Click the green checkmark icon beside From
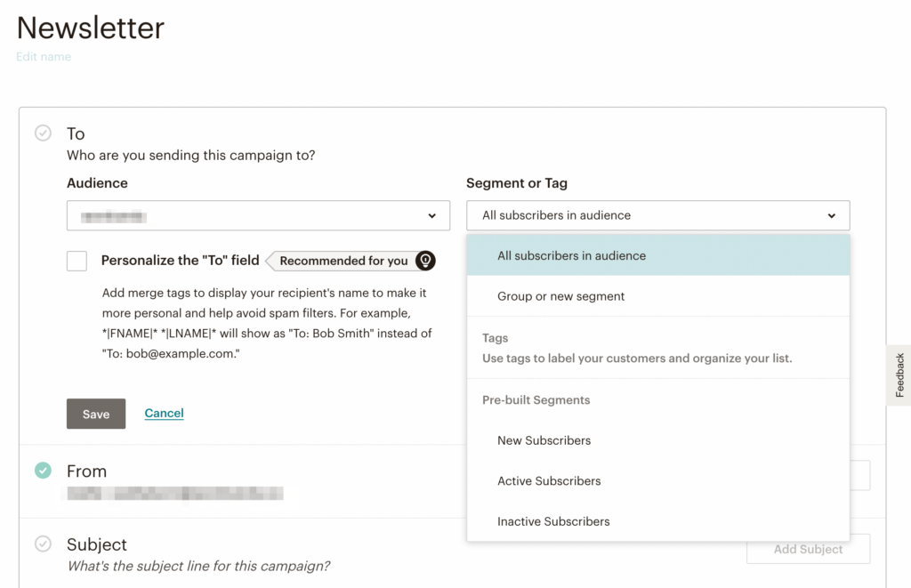911x588 pixels. 43,471
